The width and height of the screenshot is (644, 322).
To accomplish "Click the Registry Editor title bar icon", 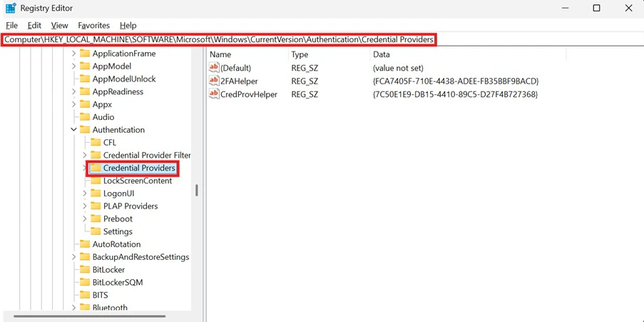I will click(x=11, y=8).
